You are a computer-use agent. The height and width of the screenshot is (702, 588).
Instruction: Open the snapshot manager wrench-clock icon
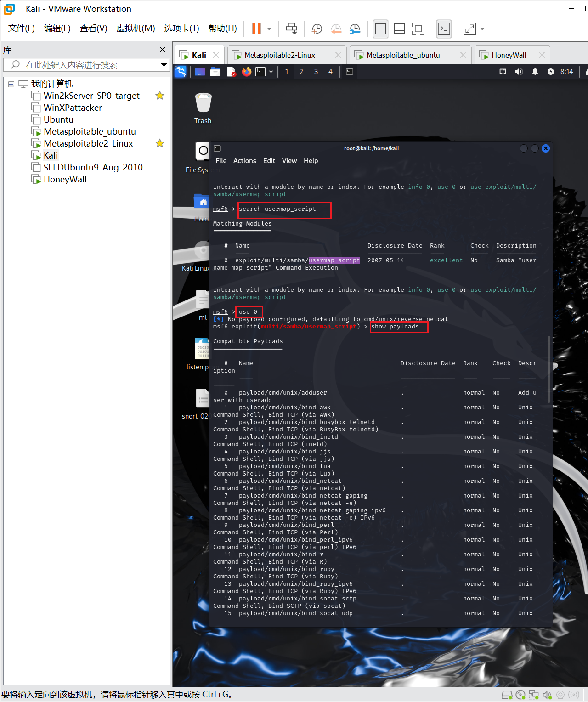(x=355, y=28)
